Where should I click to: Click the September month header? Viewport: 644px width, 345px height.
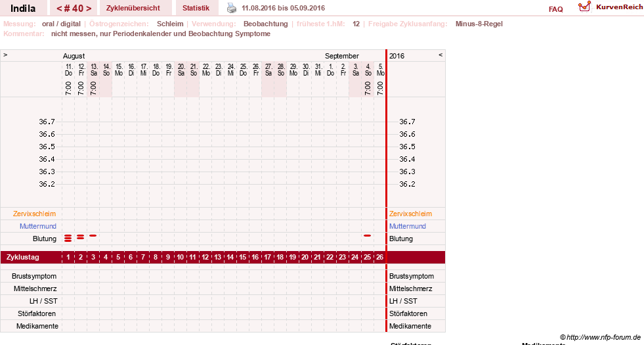click(x=342, y=56)
